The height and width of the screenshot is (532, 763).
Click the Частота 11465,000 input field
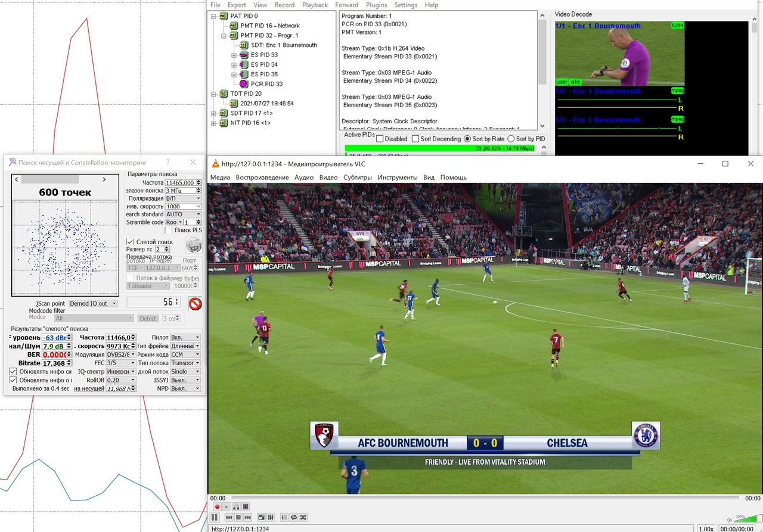(180, 183)
